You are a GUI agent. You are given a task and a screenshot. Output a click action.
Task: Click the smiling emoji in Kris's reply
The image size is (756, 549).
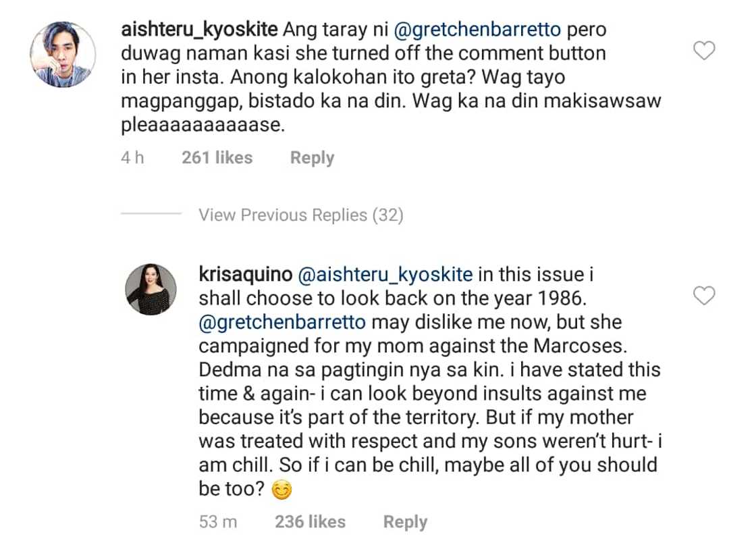coord(281,490)
